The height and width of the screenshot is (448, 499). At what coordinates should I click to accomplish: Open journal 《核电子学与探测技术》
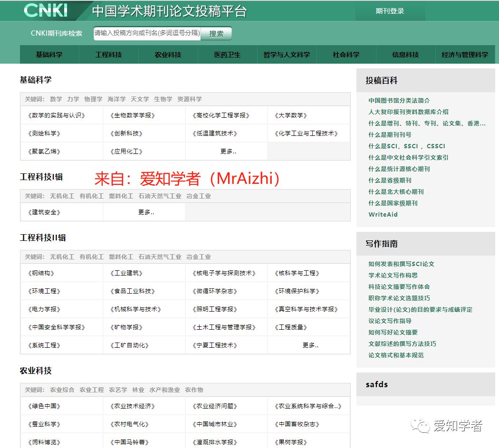[224, 273]
